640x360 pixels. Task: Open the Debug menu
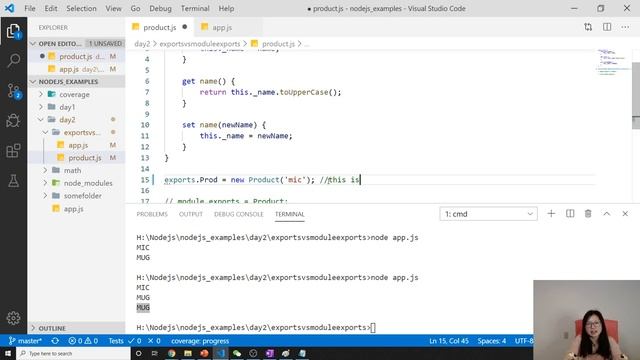point(160,8)
